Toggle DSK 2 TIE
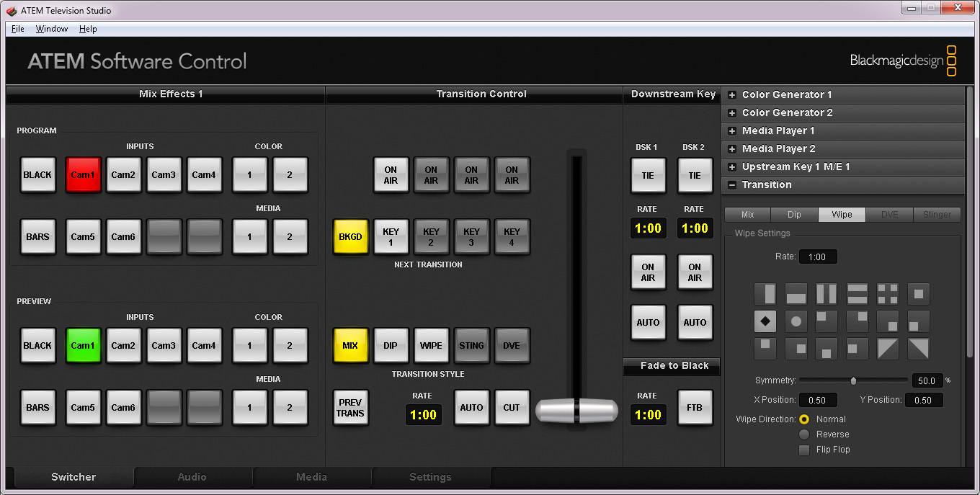This screenshot has height=495, width=980. point(695,175)
